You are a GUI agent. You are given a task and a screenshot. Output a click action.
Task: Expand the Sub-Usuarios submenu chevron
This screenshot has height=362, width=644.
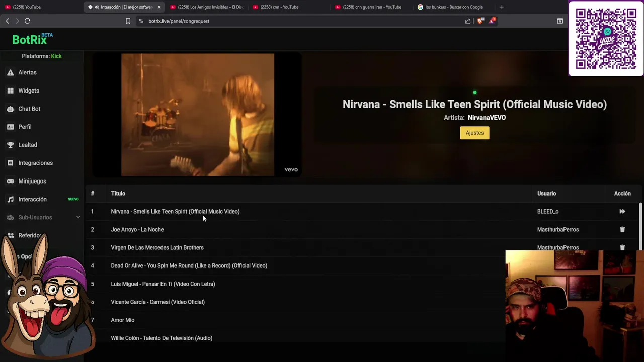pyautogui.click(x=78, y=217)
